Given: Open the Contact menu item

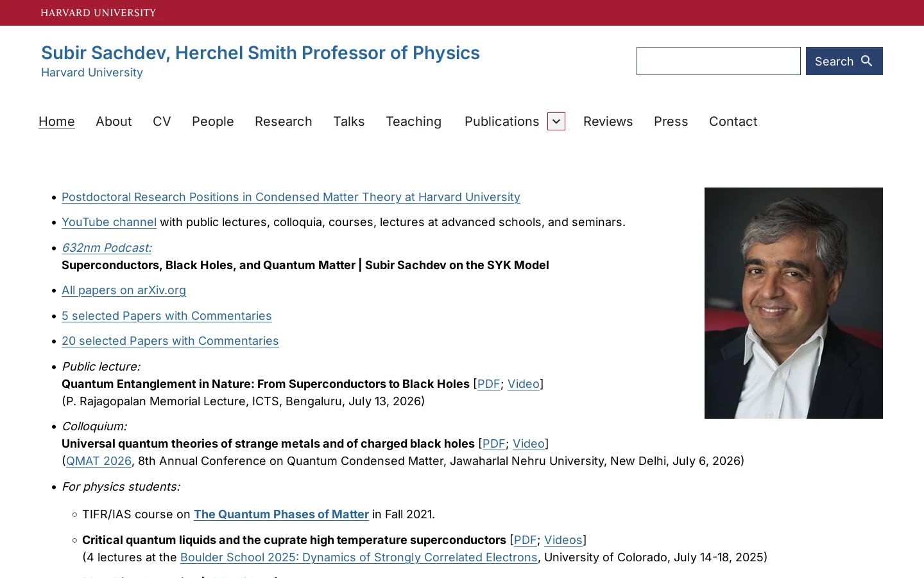Looking at the screenshot, I should point(733,121).
